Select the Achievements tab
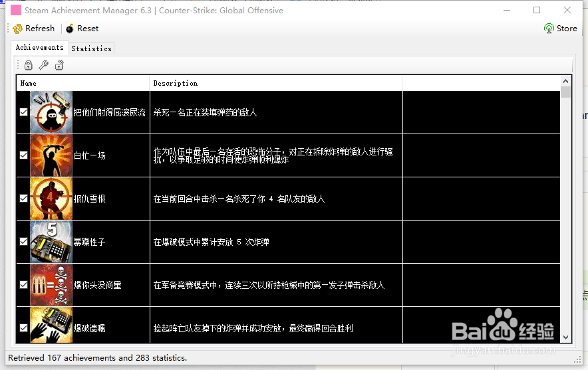Viewport: 588px width, 370px height. pos(40,48)
